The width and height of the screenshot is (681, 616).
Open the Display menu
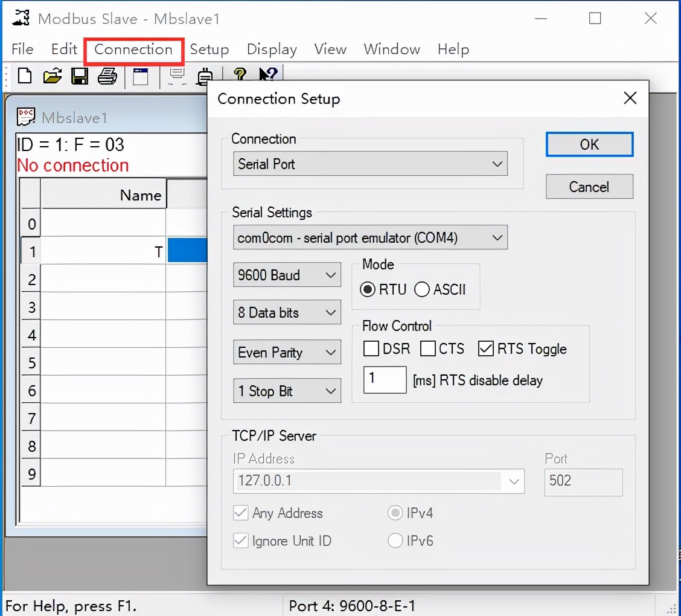pyautogui.click(x=272, y=50)
